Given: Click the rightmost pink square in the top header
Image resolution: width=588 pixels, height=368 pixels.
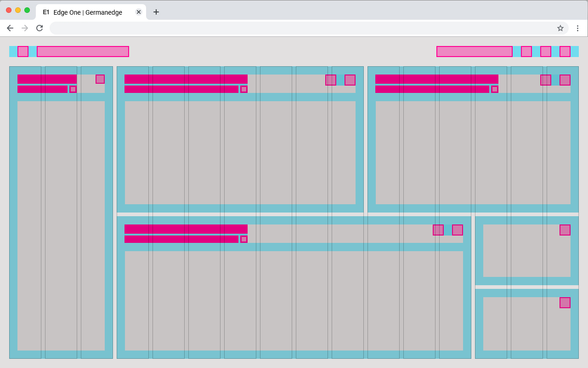Looking at the screenshot, I should point(565,52).
